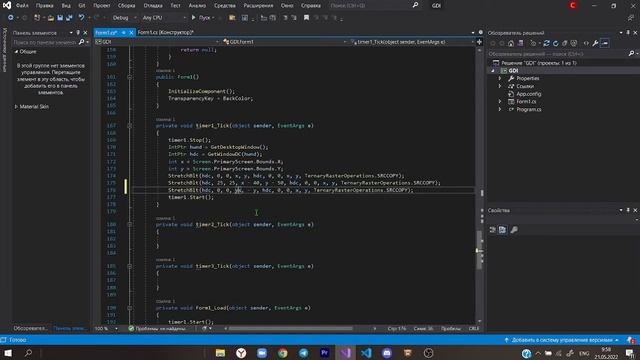
Task: Click the Save All toolbar icon
Action: 69,18
